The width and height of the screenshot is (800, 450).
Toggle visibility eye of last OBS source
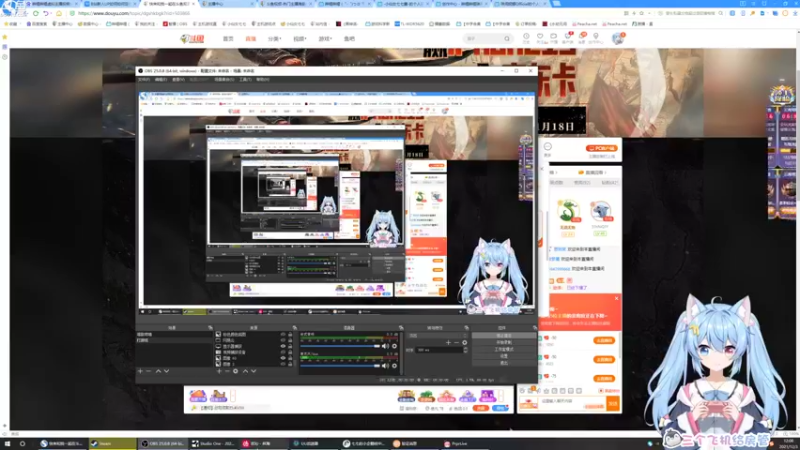pos(283,364)
